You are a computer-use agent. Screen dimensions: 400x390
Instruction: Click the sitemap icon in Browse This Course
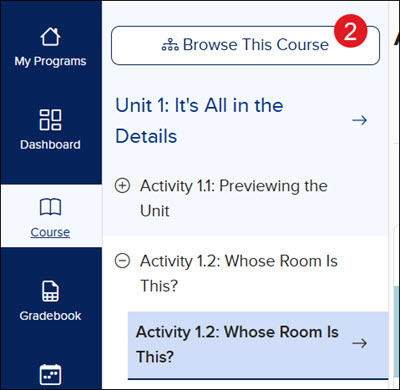(x=170, y=45)
